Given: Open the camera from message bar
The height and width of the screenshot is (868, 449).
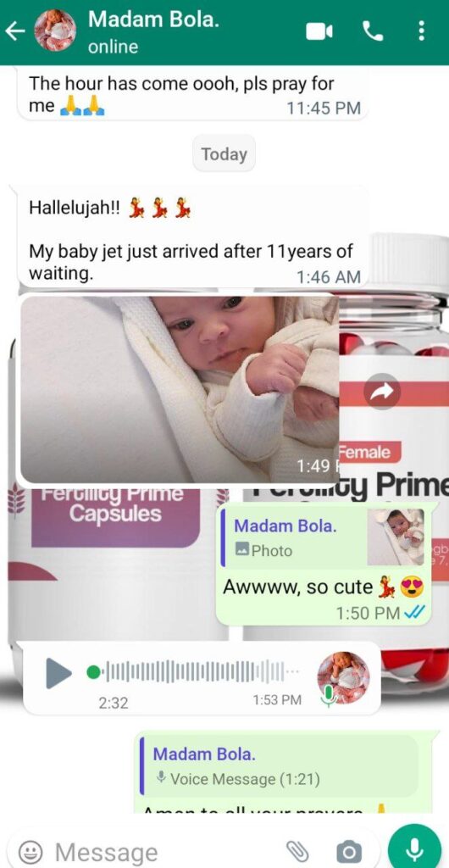Looking at the screenshot, I should tap(350, 851).
